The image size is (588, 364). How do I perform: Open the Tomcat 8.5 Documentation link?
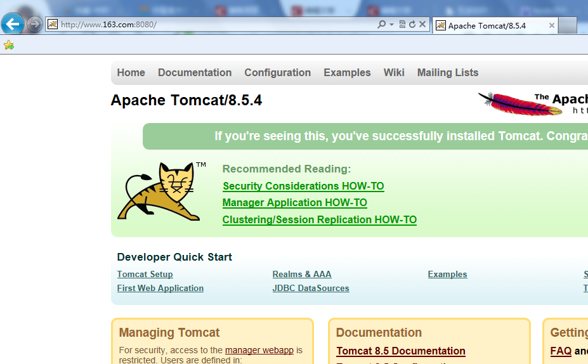pyautogui.click(x=400, y=351)
